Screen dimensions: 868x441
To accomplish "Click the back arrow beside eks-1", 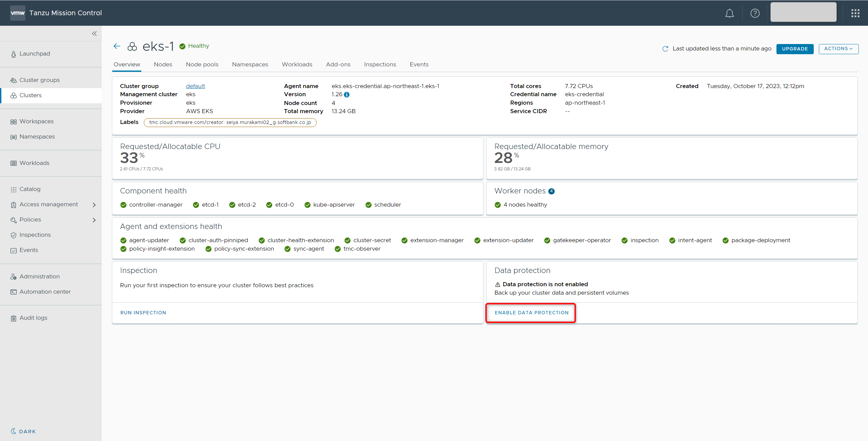I will 117,46.
